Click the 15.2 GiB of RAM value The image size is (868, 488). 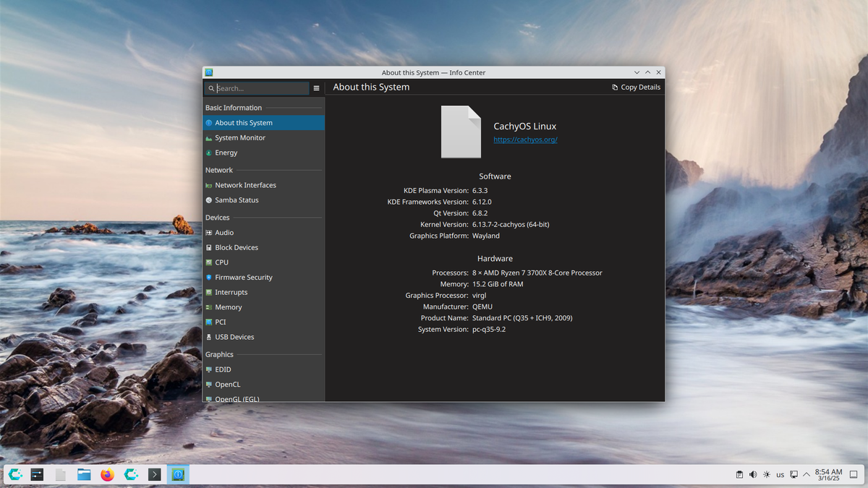tap(498, 284)
